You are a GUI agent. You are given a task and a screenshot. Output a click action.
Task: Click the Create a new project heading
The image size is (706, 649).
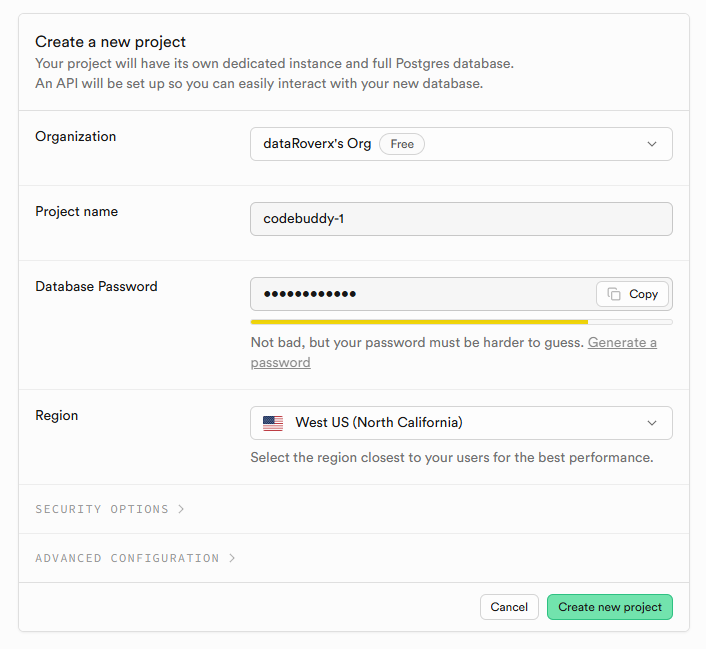point(111,42)
